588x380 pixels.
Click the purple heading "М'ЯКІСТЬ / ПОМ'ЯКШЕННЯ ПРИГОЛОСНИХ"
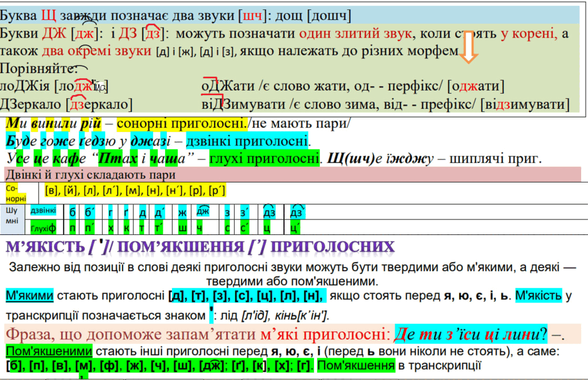200,247
